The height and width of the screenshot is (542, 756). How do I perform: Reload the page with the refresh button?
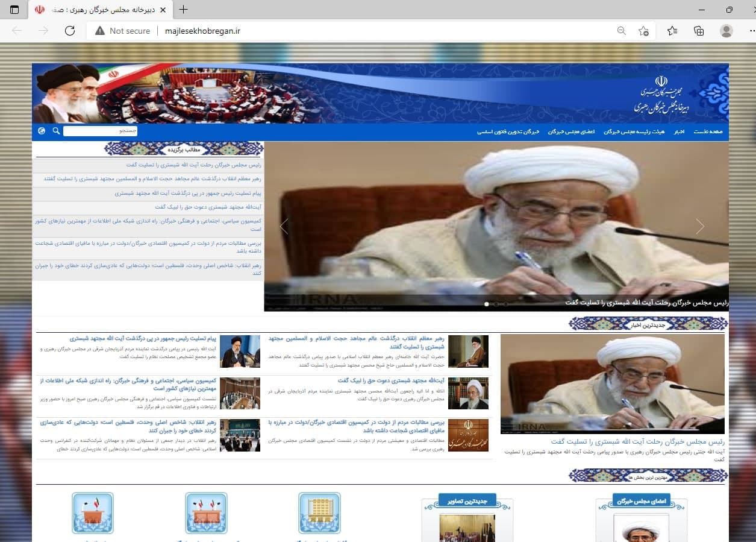(x=70, y=31)
